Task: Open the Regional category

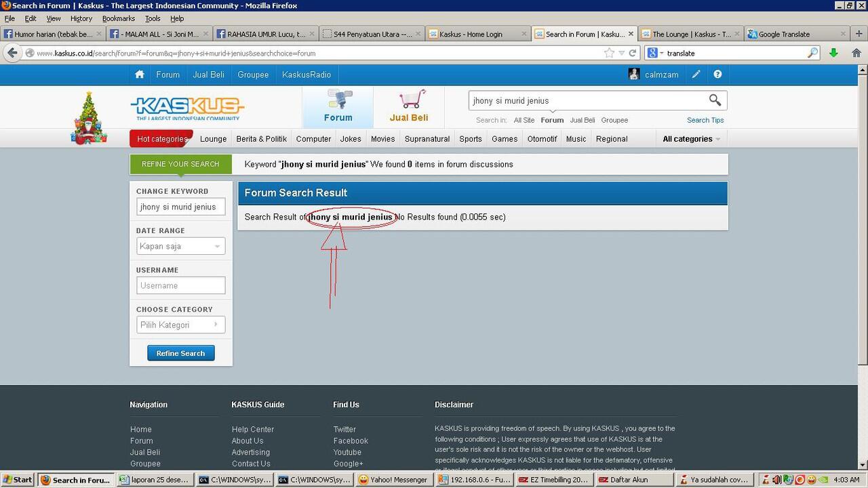Action: pyautogui.click(x=612, y=139)
